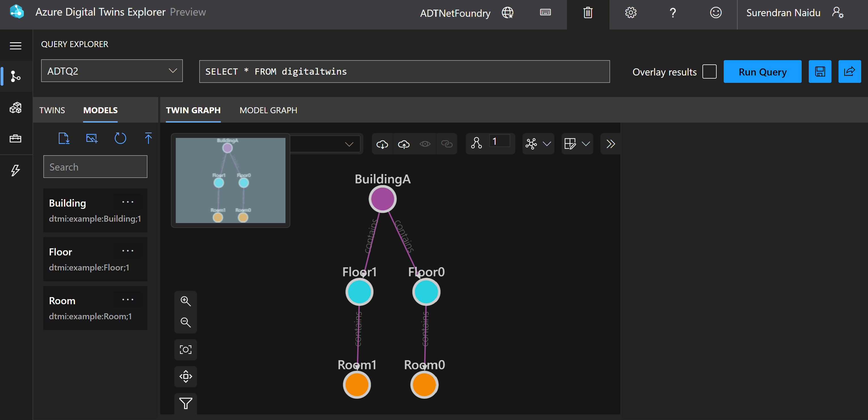Open the environment globe icon next to ADTNetFoundry

(x=507, y=13)
